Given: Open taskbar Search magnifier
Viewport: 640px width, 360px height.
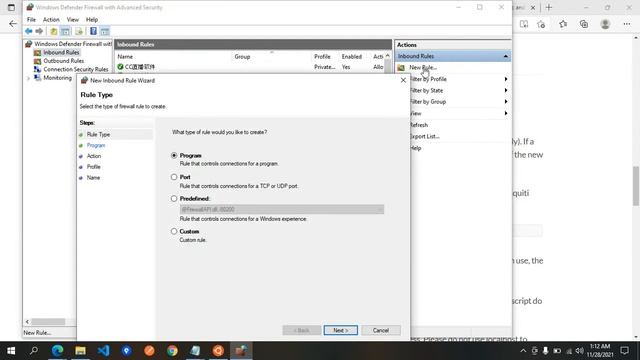Looking at the screenshot, I should click(x=34, y=351).
